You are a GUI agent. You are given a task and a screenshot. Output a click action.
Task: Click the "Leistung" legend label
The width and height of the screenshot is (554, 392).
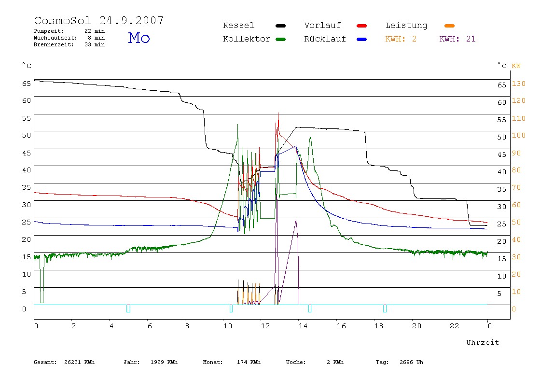(406, 26)
